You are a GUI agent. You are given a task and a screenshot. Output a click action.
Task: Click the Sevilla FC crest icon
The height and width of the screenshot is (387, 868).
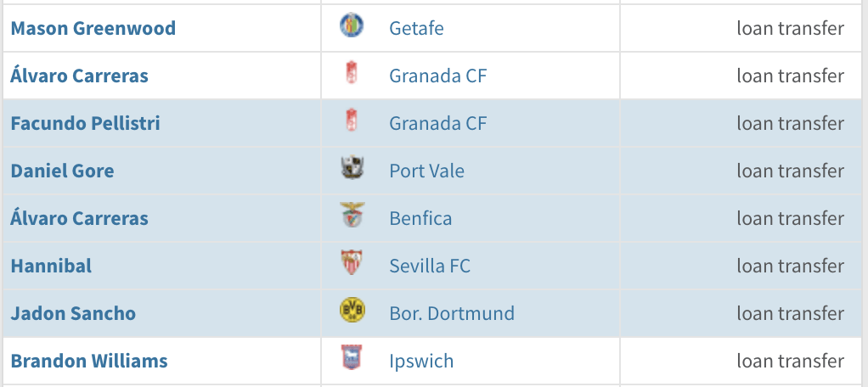tap(352, 265)
